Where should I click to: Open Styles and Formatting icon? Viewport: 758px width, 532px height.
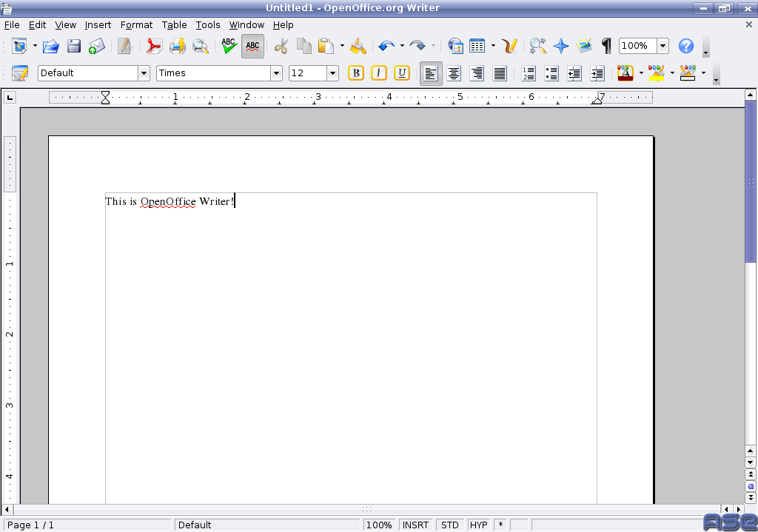point(20,73)
